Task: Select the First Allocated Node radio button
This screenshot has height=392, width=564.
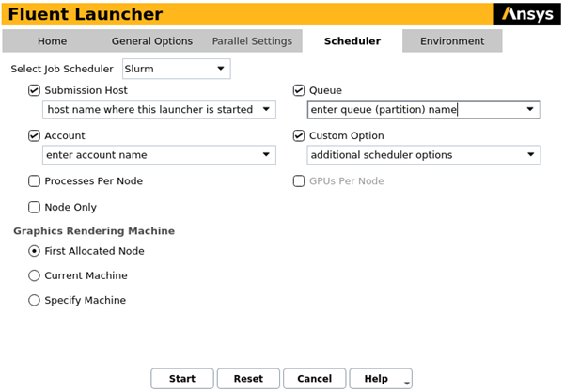Action: click(x=34, y=251)
